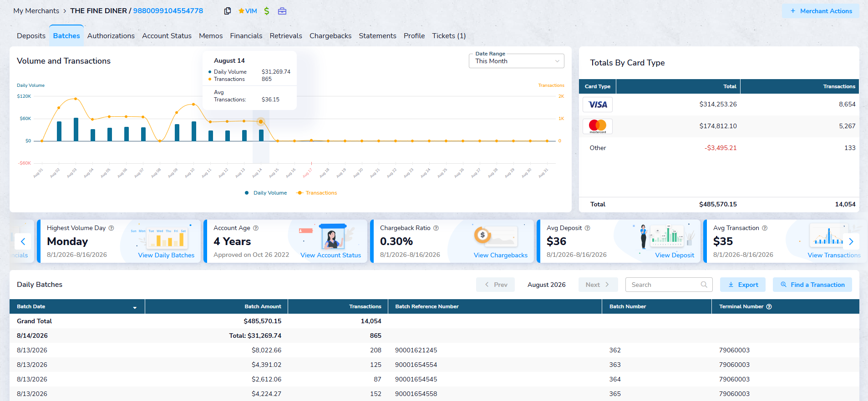
Task: Click the search magnifier icon in Daily Batches
Action: click(704, 285)
